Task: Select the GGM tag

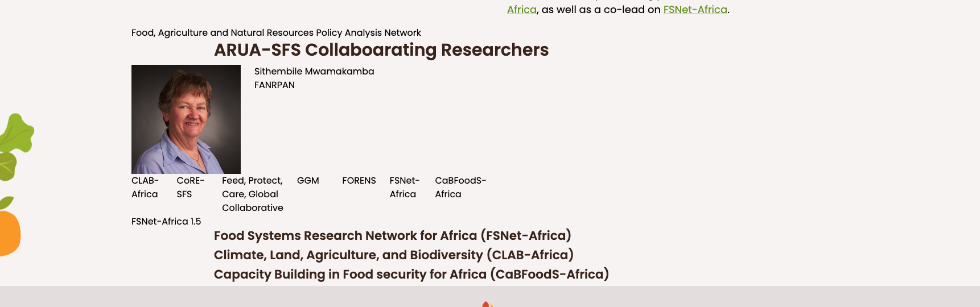Action: pos(308,180)
